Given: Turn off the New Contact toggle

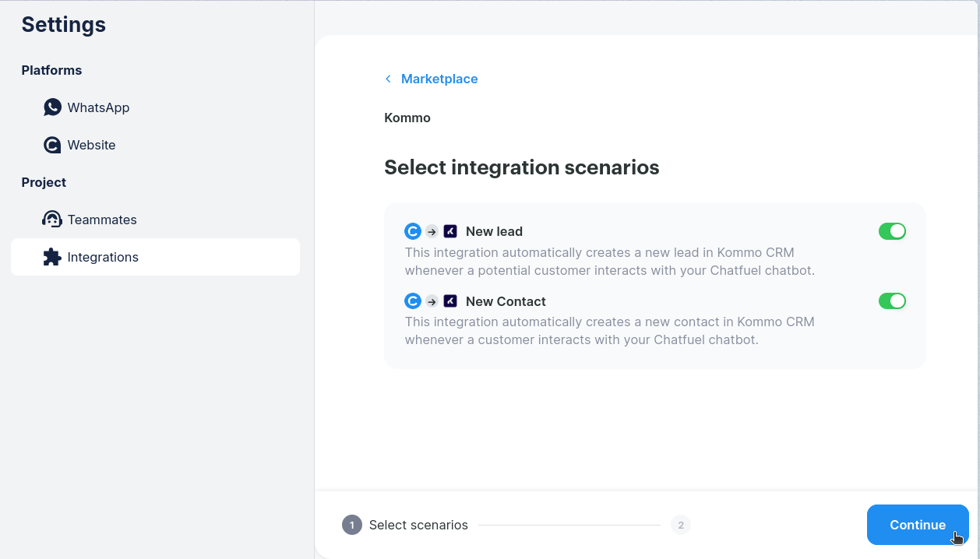Looking at the screenshot, I should 892,301.
